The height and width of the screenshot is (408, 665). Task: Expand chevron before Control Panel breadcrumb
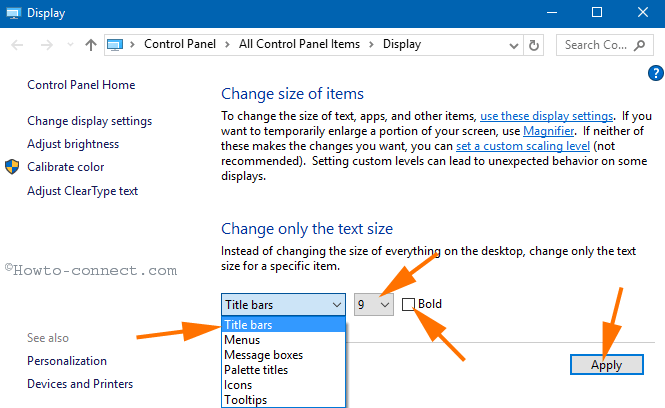132,45
